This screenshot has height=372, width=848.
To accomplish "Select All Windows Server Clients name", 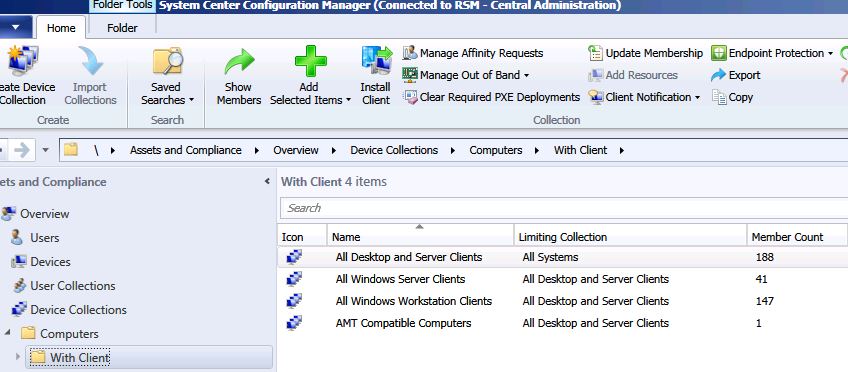I will pos(400,279).
